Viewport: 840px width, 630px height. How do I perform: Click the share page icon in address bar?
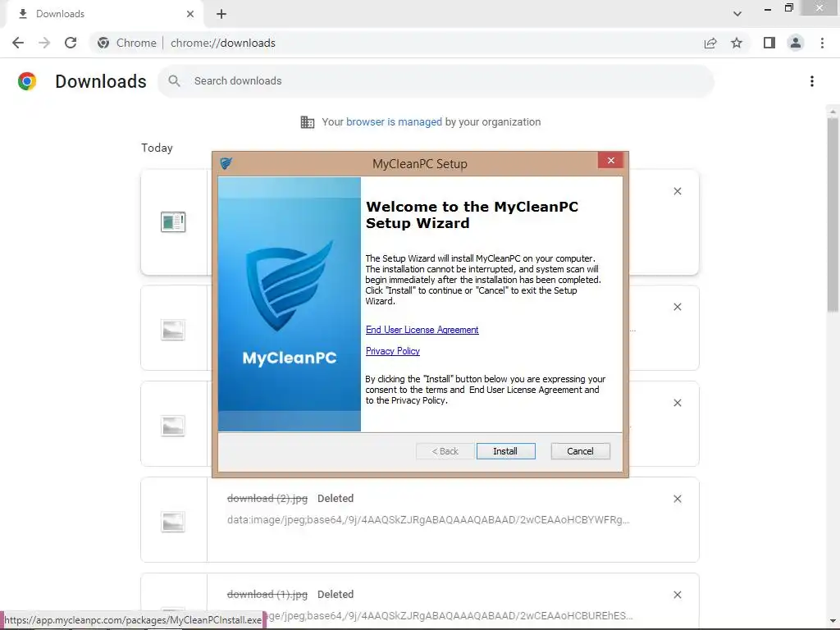click(710, 43)
